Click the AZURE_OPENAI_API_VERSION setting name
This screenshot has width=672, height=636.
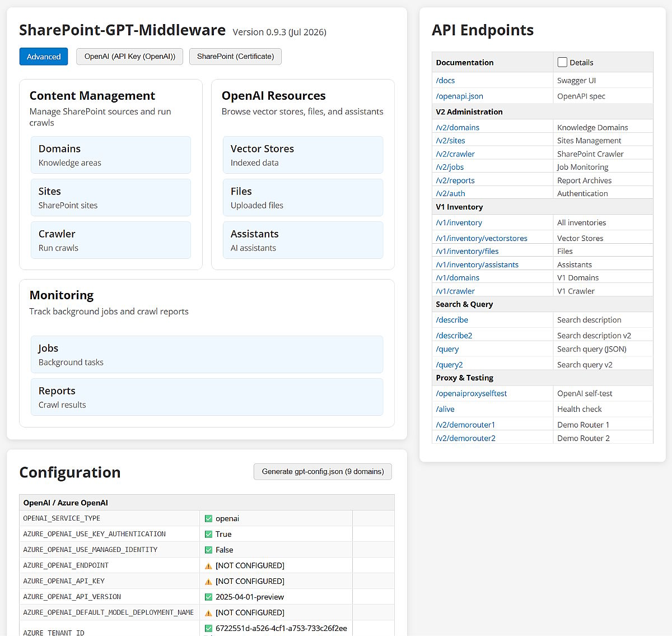(x=72, y=597)
